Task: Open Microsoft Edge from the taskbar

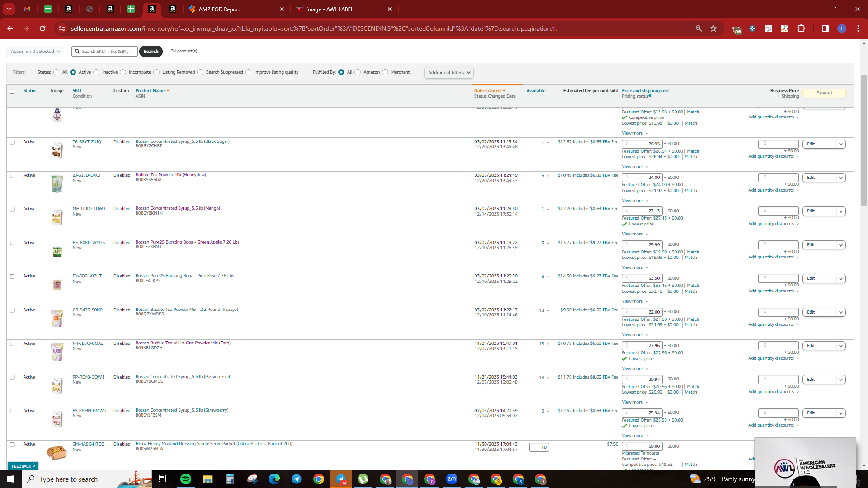Action: coord(274,479)
